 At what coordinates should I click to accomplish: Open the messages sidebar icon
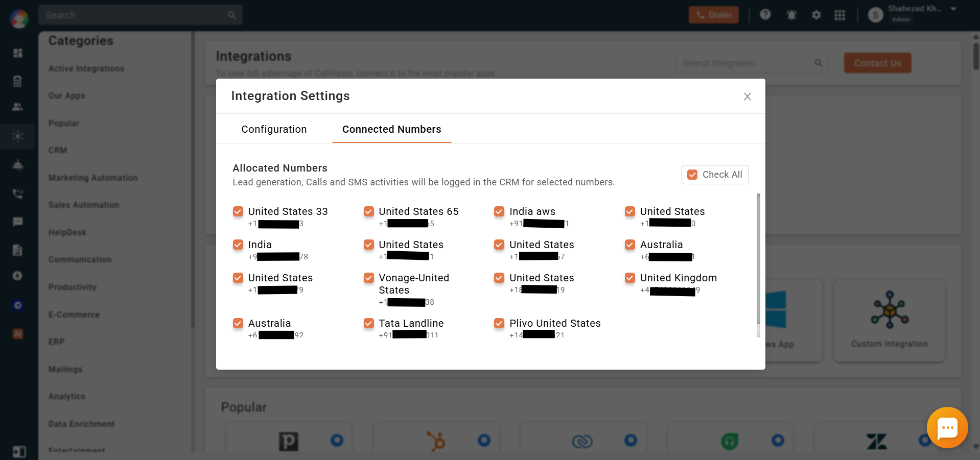coord(18,222)
